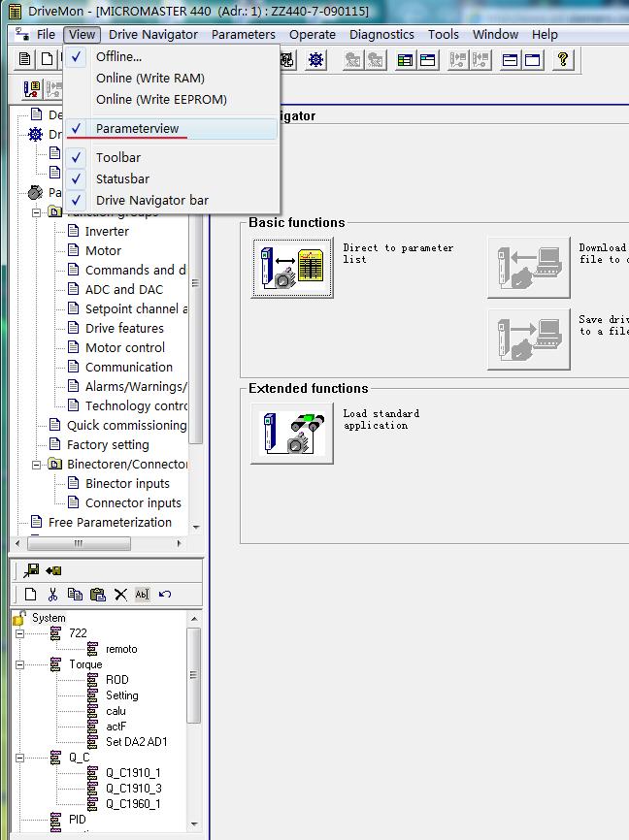Click the padlock System icon
The image size is (629, 840).
[18, 618]
